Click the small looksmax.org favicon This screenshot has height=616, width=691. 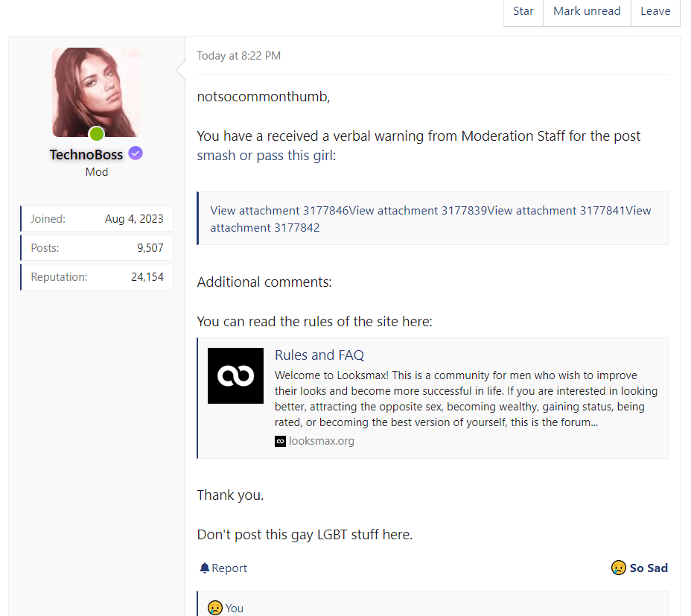pyautogui.click(x=280, y=441)
